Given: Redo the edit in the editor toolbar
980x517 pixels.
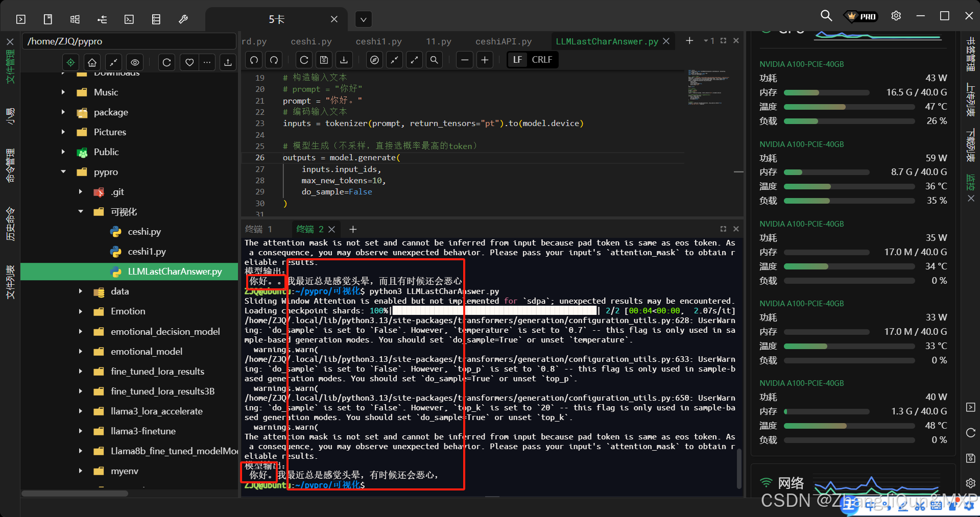Looking at the screenshot, I should (x=274, y=60).
